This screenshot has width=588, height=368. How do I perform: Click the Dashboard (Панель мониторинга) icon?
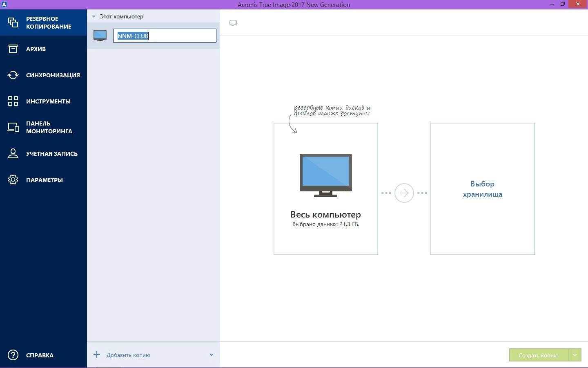(x=13, y=127)
